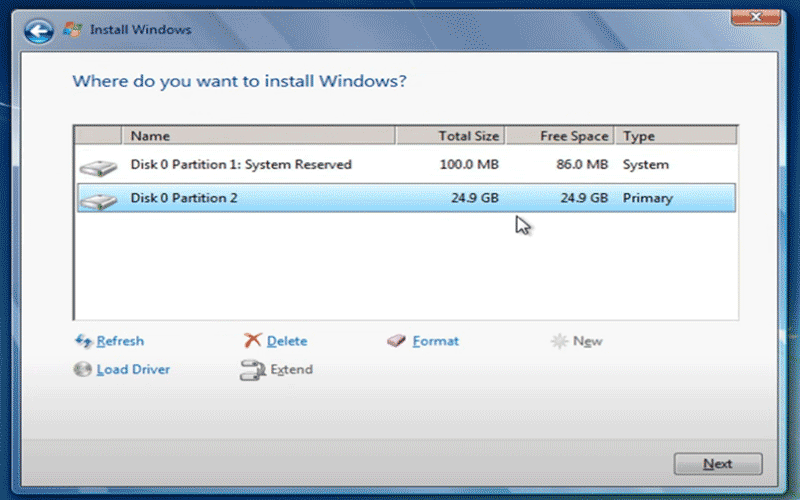Viewport: 800px width, 500px height.
Task: Click the Extend link
Action: (291, 369)
